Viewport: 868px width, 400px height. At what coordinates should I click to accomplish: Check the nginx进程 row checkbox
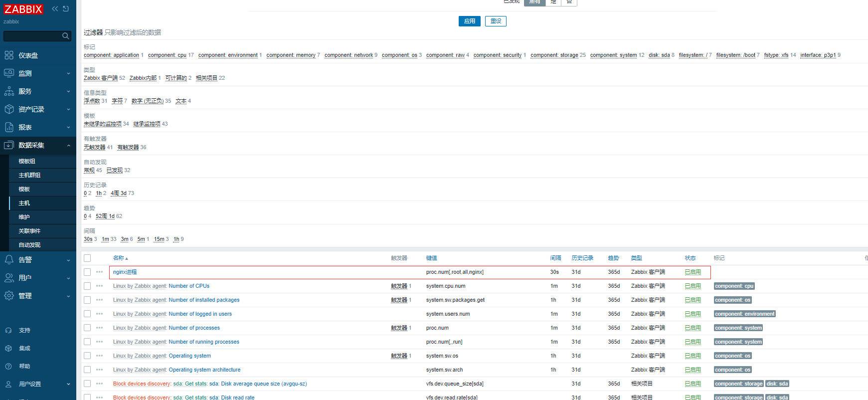click(87, 272)
